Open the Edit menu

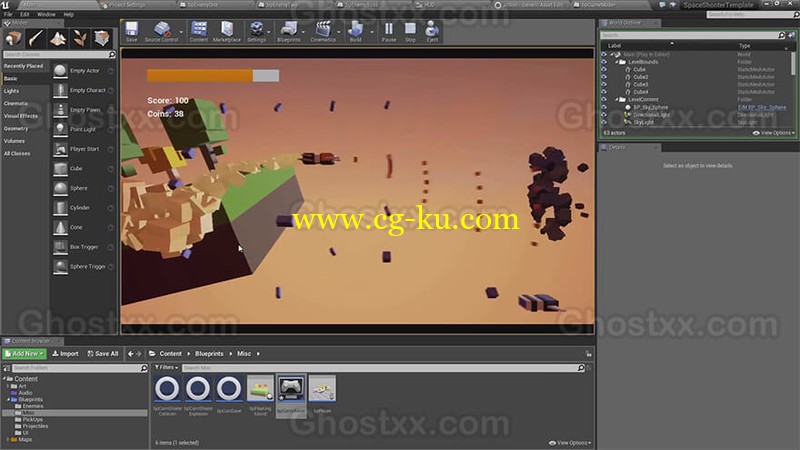coord(24,14)
